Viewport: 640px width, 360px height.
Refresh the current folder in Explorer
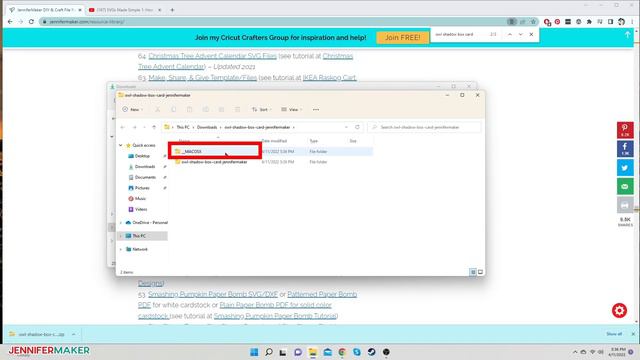[357, 127]
